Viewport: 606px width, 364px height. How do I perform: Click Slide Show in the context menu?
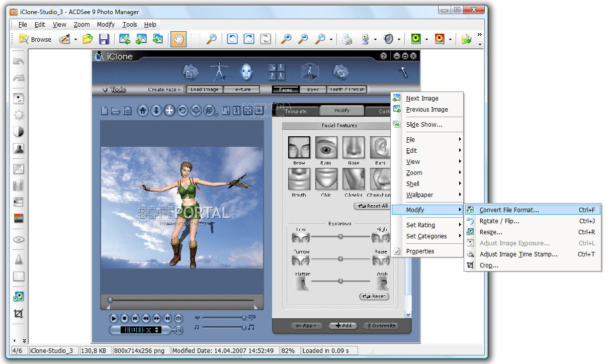(424, 125)
